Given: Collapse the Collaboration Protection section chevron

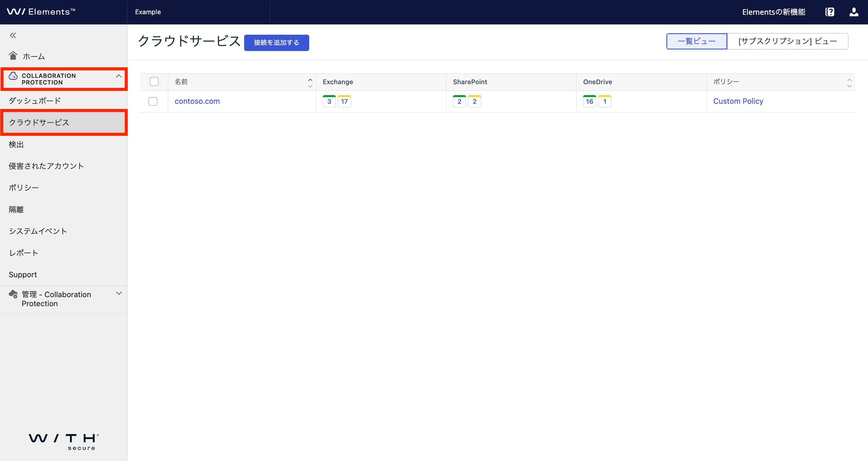Looking at the screenshot, I should pyautogui.click(x=119, y=76).
